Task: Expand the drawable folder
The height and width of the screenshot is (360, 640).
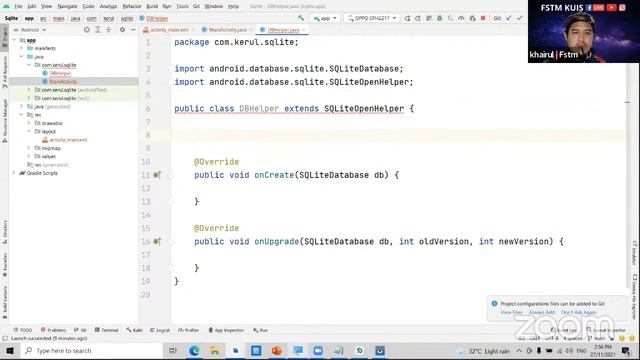Action: tap(29, 123)
